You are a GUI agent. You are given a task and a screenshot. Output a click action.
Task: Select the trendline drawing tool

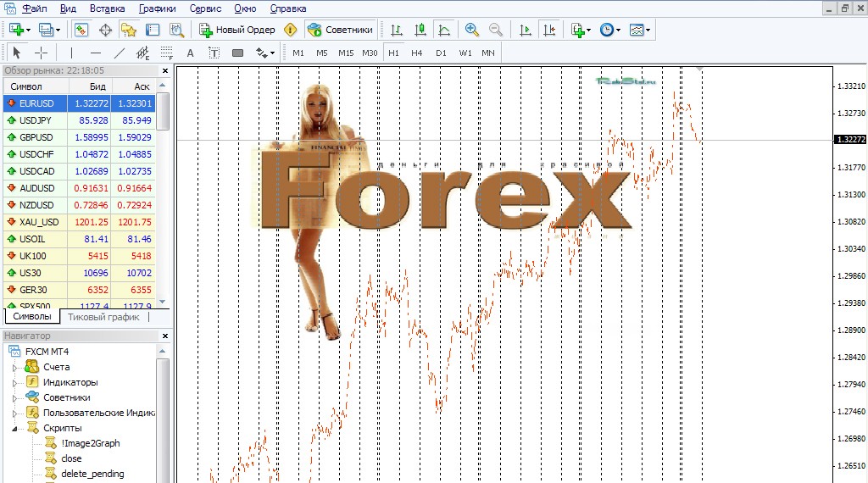119,53
